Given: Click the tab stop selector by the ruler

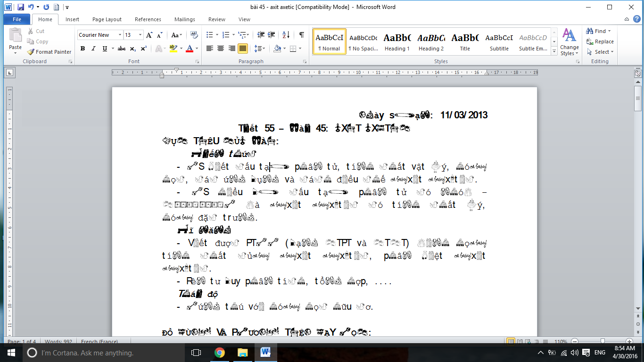Looking at the screenshot, I should (x=9, y=73).
